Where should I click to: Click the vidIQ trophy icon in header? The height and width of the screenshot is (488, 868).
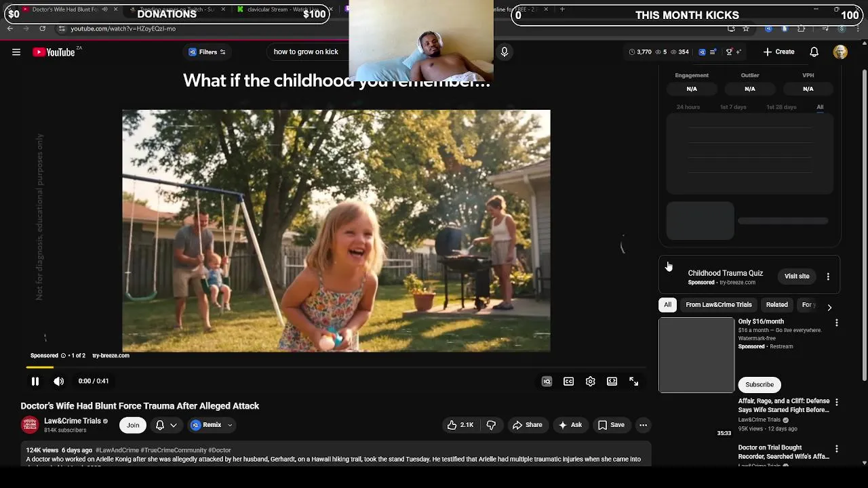coord(730,52)
